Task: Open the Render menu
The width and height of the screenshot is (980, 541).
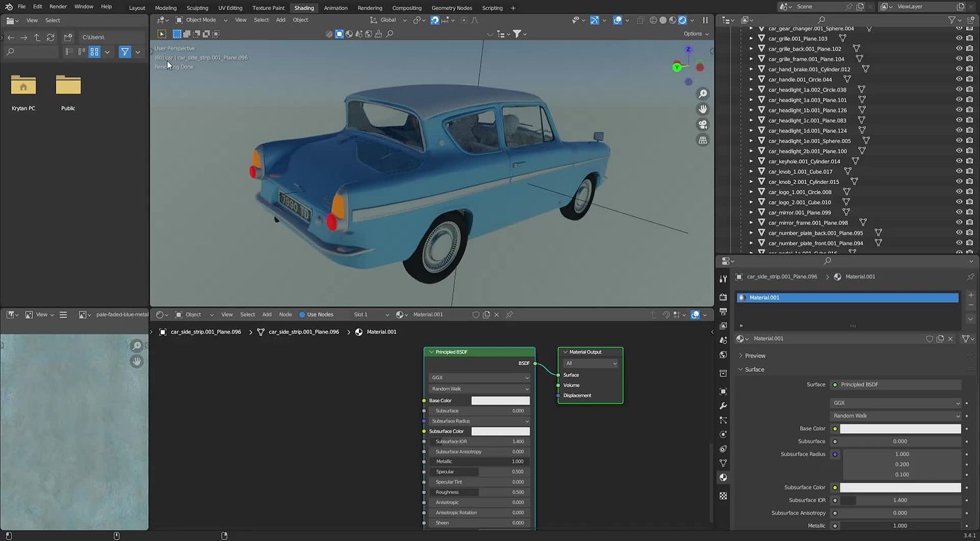Action: (58, 7)
